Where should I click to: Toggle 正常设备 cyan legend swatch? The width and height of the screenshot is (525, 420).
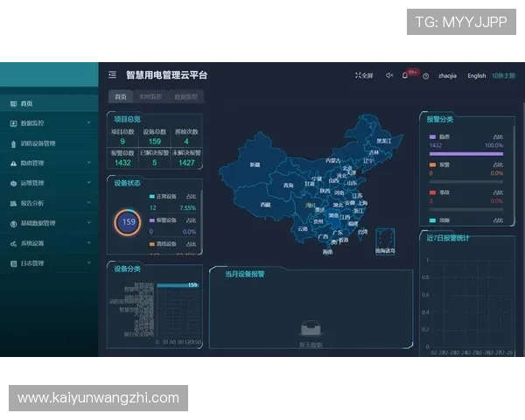click(x=152, y=197)
